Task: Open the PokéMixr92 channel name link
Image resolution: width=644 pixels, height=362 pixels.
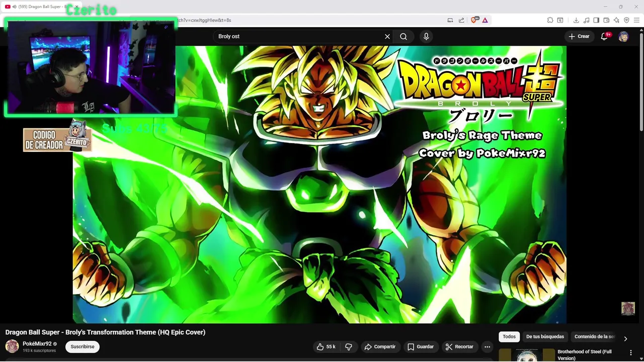Action: point(37,344)
